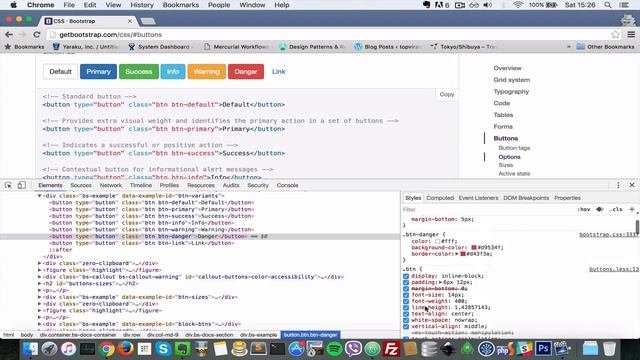Switch to the Sources tab in DevTools
Screen dimensions: 640x360
coord(81,185)
